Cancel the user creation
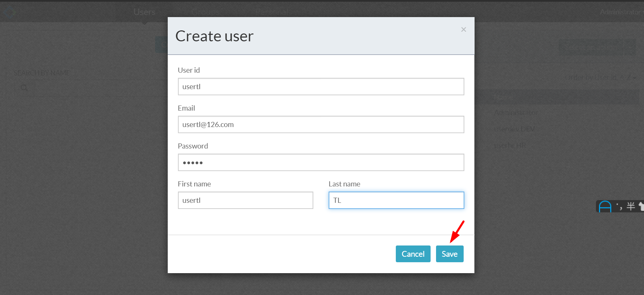644x295 pixels. click(413, 254)
